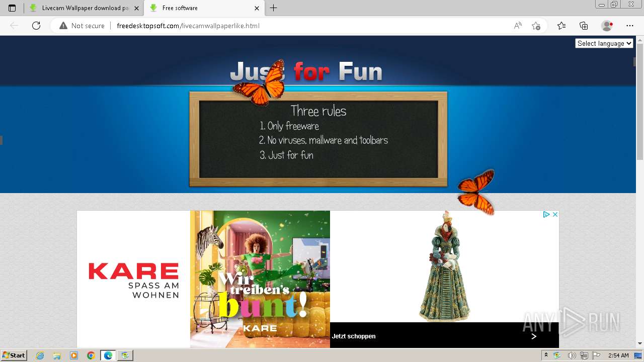The image size is (644, 362).
Task: Close the Livecam Wallpaper download tab
Action: (x=136, y=8)
